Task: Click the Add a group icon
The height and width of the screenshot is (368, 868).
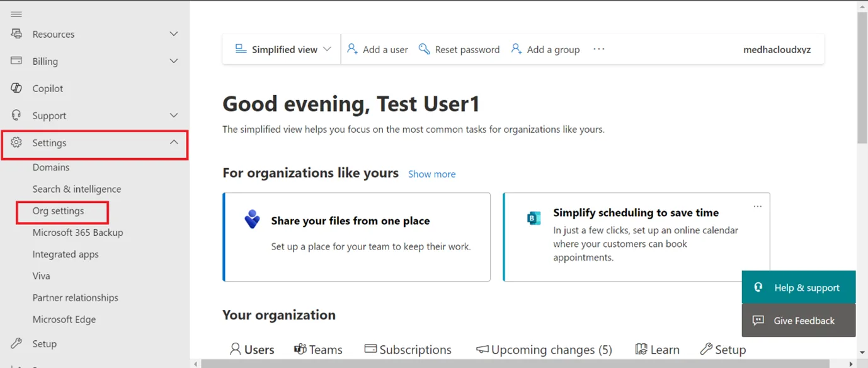Action: [x=516, y=49]
